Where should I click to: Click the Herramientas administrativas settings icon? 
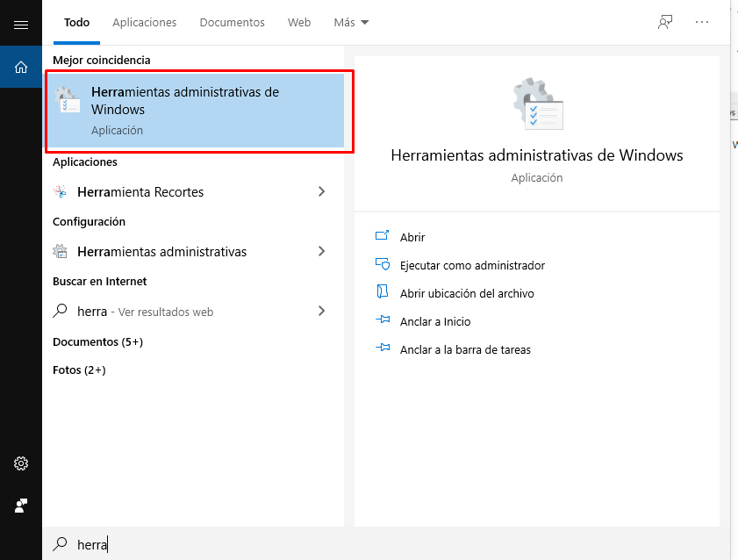[x=61, y=252]
